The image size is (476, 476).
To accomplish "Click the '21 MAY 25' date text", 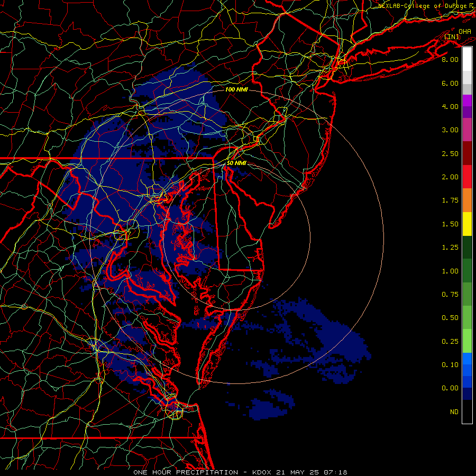I will (x=297, y=472).
